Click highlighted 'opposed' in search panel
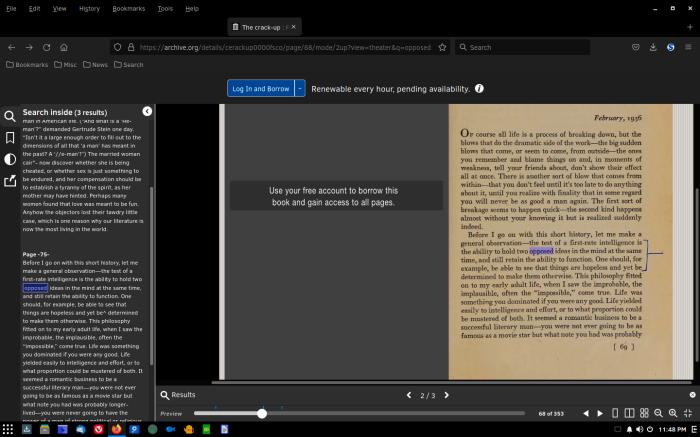 [x=35, y=288]
